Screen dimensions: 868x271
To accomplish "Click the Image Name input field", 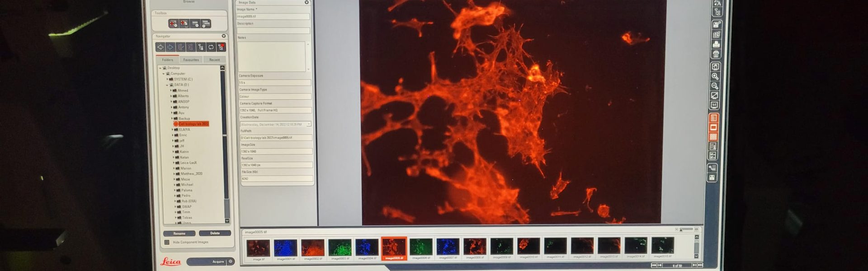I will tap(273, 16).
